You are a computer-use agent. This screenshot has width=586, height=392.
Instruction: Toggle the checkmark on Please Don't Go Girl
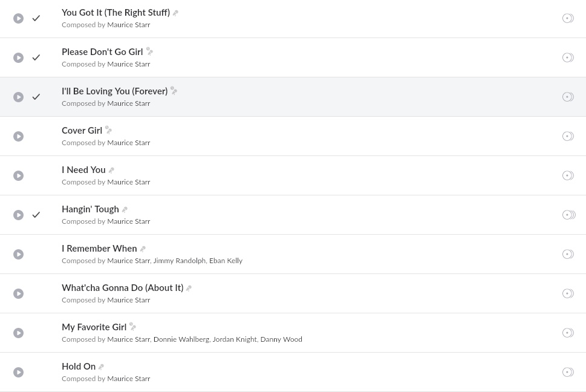pyautogui.click(x=36, y=57)
